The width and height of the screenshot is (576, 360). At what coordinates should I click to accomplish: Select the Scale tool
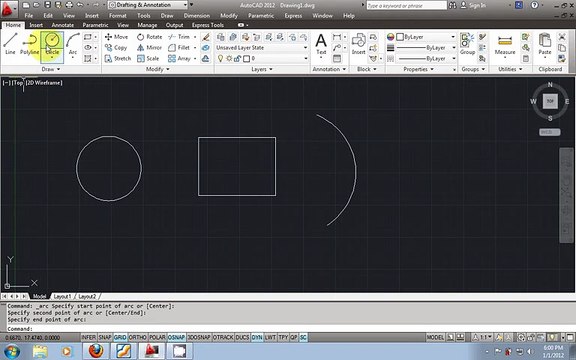pyautogui.click(x=148, y=58)
